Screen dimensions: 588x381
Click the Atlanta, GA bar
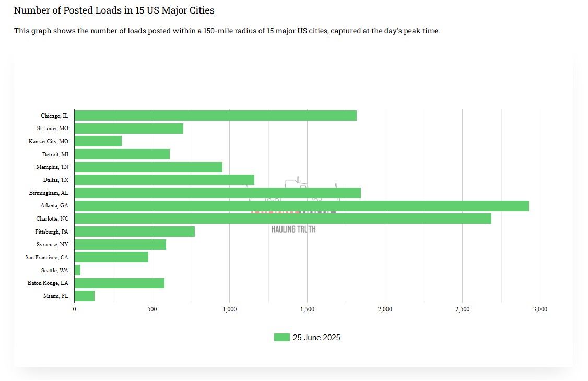click(301, 206)
